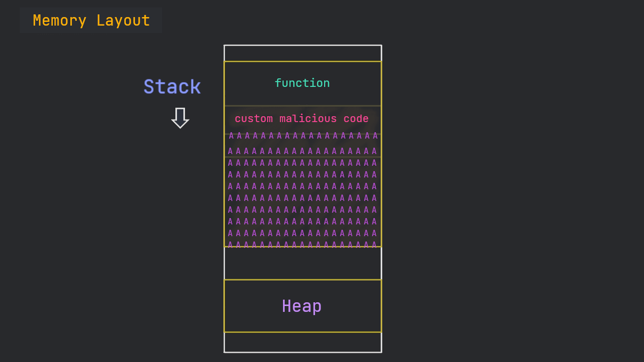Click the Memory Layout title
The image size is (644, 362).
91,21
